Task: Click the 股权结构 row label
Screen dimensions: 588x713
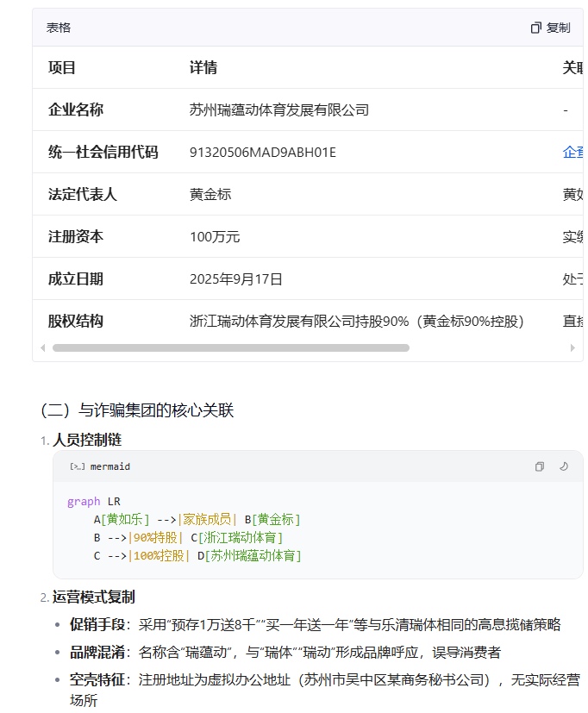Action: [x=76, y=321]
